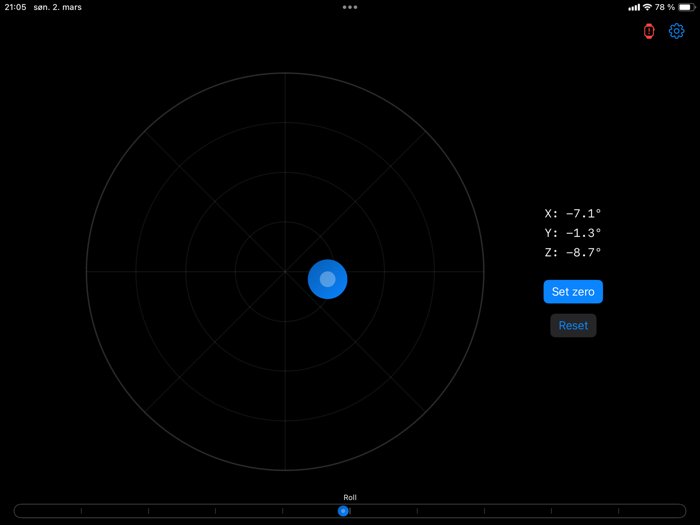Click the blue bubble level indicator
Screen dimensions: 700x525
click(327, 279)
